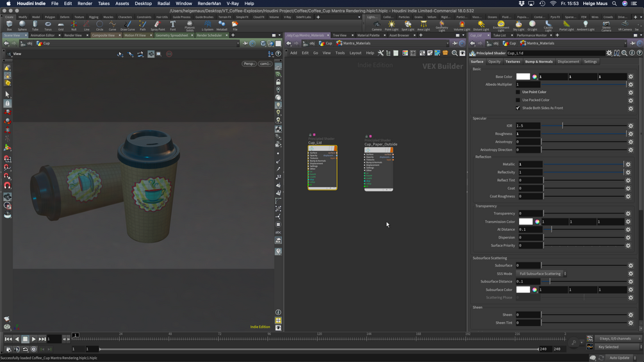Screen dimensions: 644x362
Task: Add a Camera from the shelf
Action: coord(376,26)
